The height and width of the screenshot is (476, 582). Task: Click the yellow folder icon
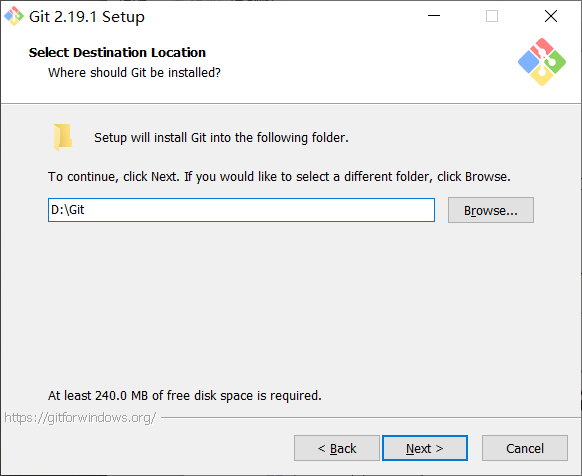[63, 137]
